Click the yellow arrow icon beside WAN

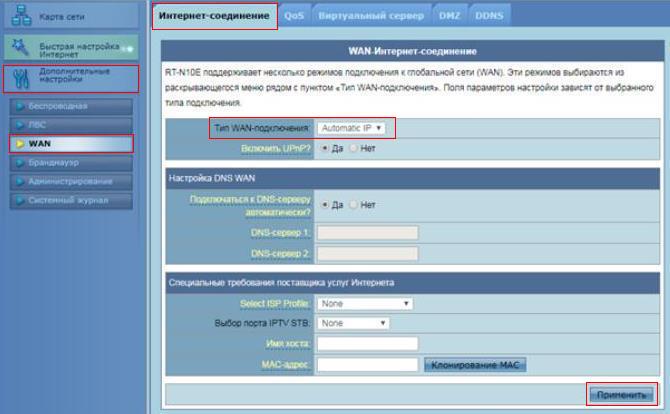20,144
